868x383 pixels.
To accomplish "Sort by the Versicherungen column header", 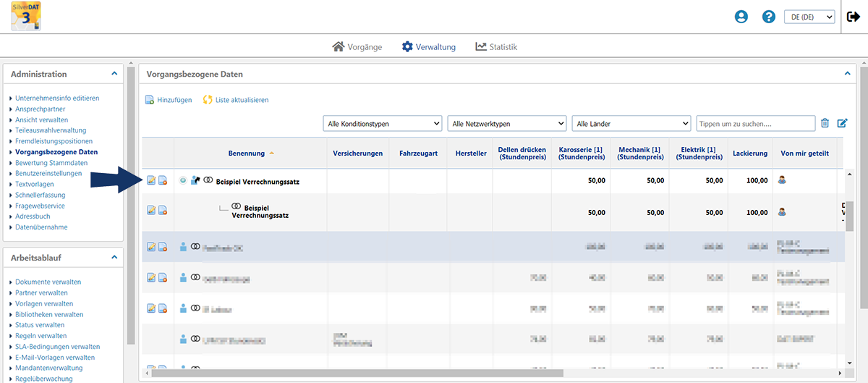I will (357, 153).
